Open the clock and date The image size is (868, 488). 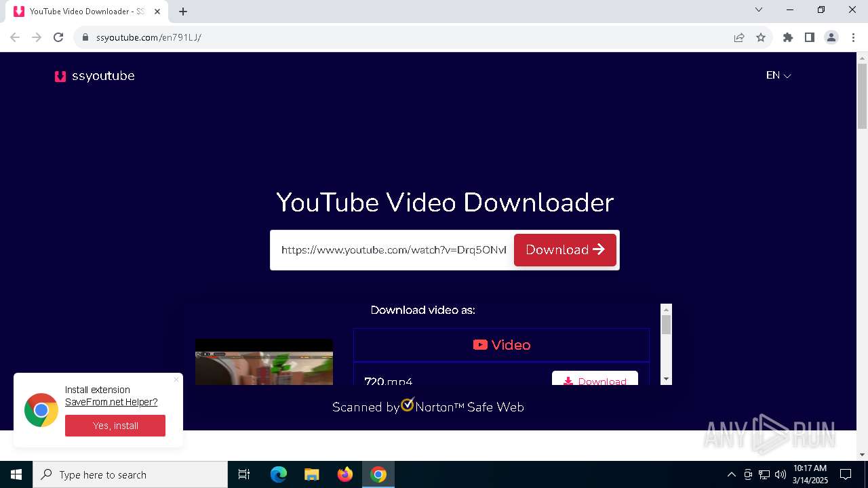tap(810, 474)
